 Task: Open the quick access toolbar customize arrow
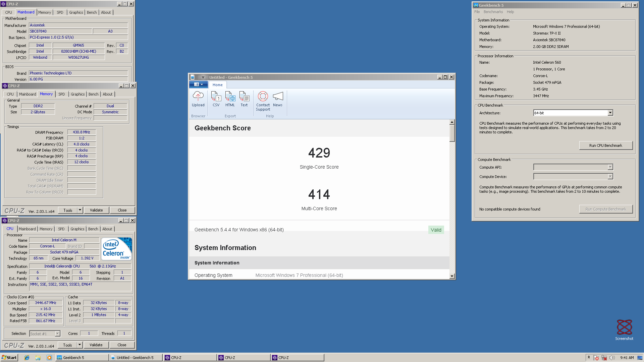click(203, 77)
